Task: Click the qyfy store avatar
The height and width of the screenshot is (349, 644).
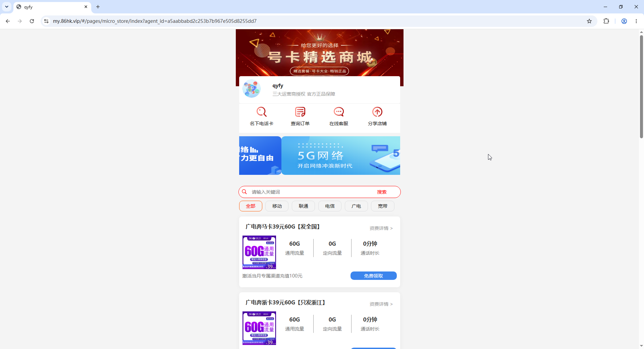Action: [252, 89]
